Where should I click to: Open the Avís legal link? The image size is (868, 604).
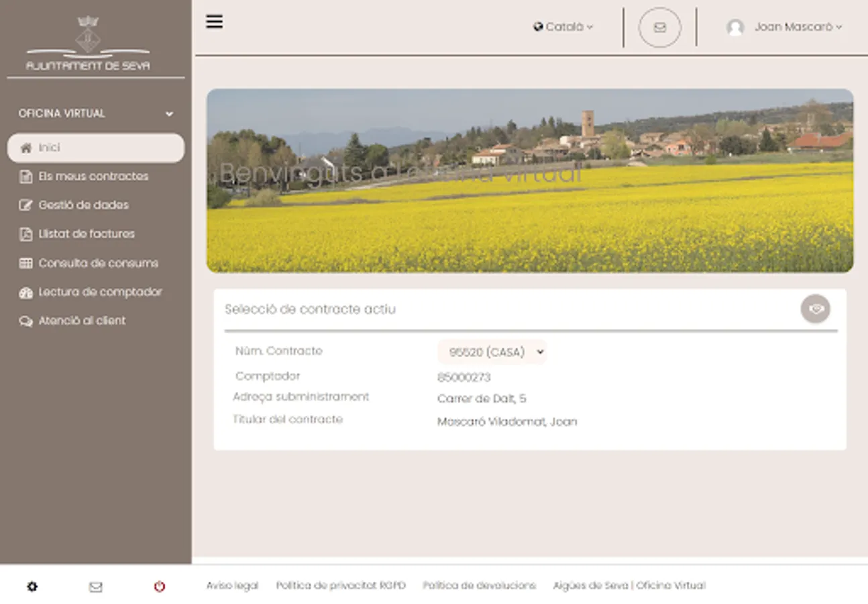(232, 585)
